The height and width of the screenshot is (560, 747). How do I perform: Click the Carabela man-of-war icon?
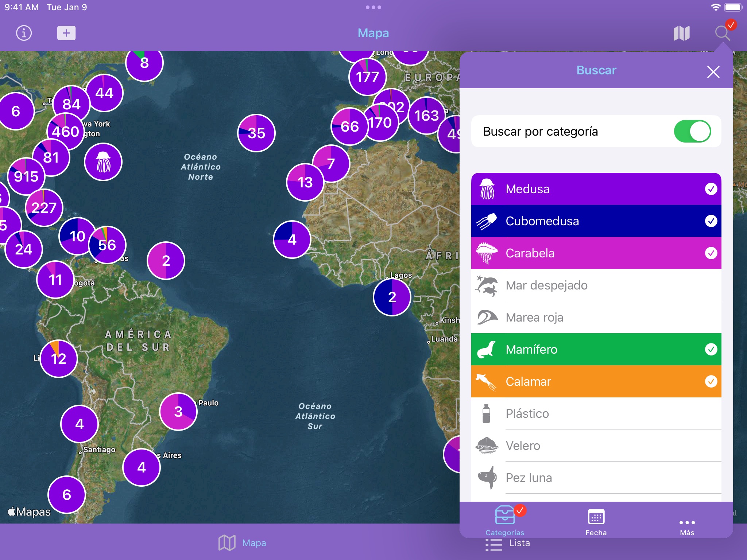click(487, 253)
